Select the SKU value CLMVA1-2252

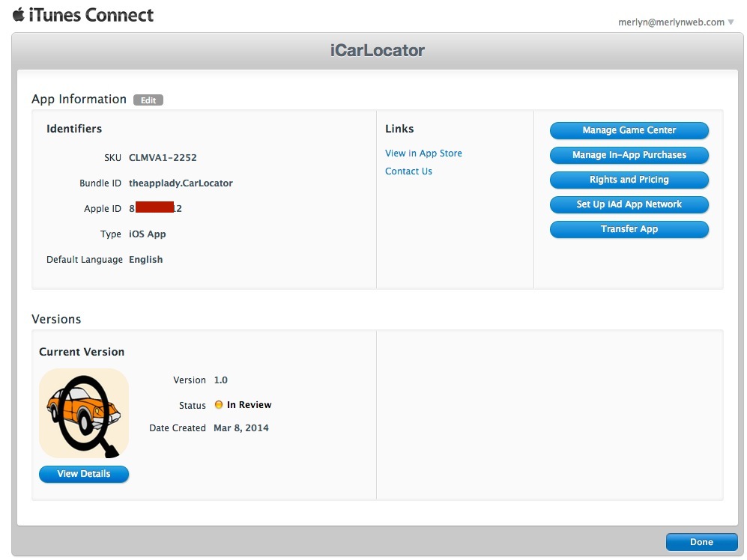tap(163, 158)
